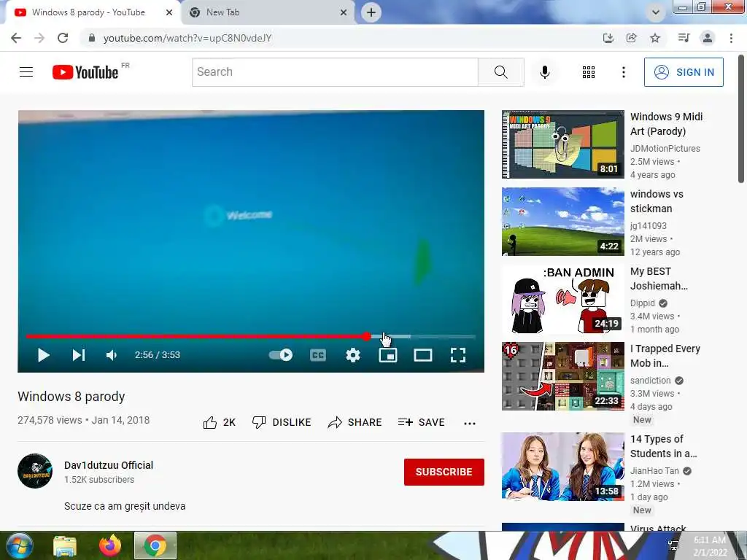Click the red progress bar scrubber
Image resolution: width=747 pixels, height=560 pixels.
pyautogui.click(x=366, y=336)
